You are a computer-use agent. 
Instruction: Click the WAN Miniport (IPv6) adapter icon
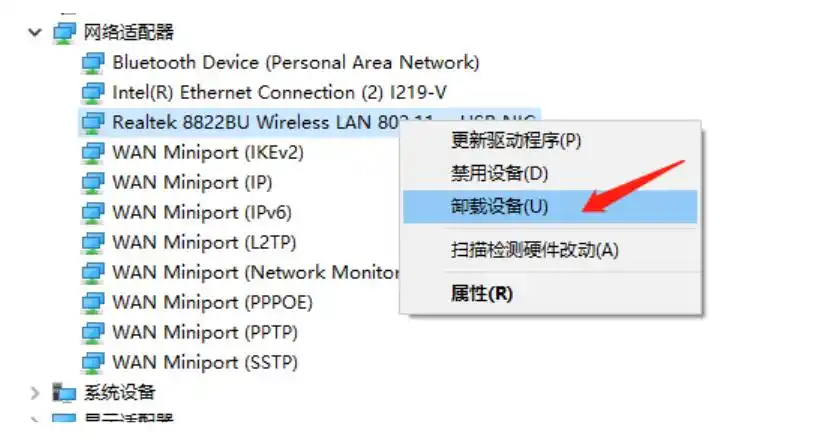coord(93,213)
